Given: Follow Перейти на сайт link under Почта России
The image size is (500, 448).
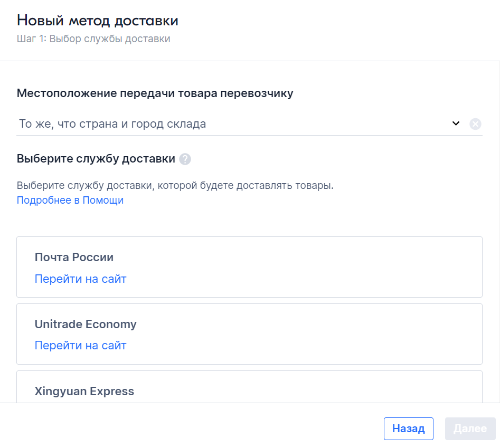Looking at the screenshot, I should click(80, 279).
